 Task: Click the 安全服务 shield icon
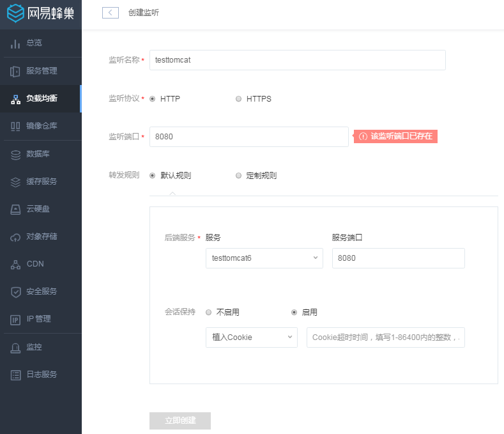15,292
